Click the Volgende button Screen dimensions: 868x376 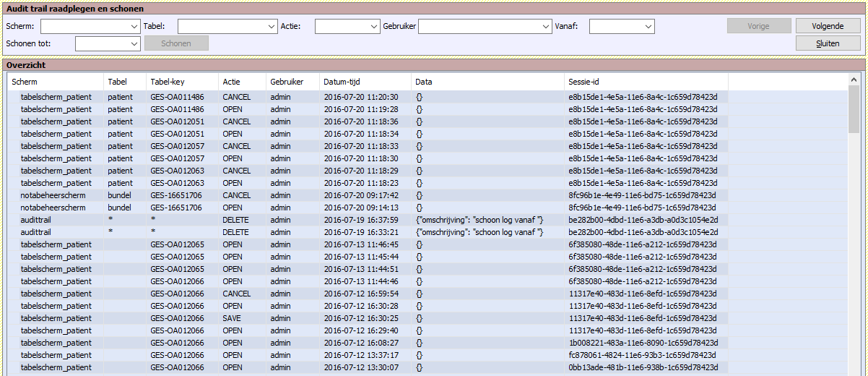(x=828, y=26)
